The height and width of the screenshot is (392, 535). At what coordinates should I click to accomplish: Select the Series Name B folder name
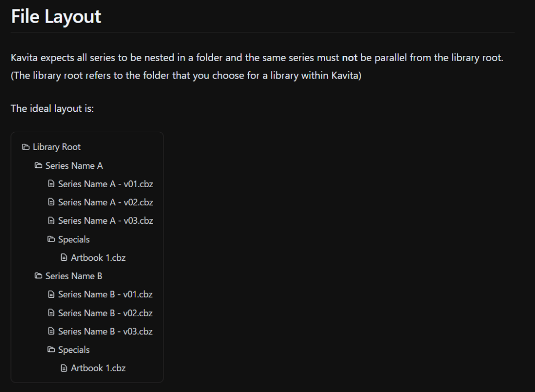pos(74,276)
